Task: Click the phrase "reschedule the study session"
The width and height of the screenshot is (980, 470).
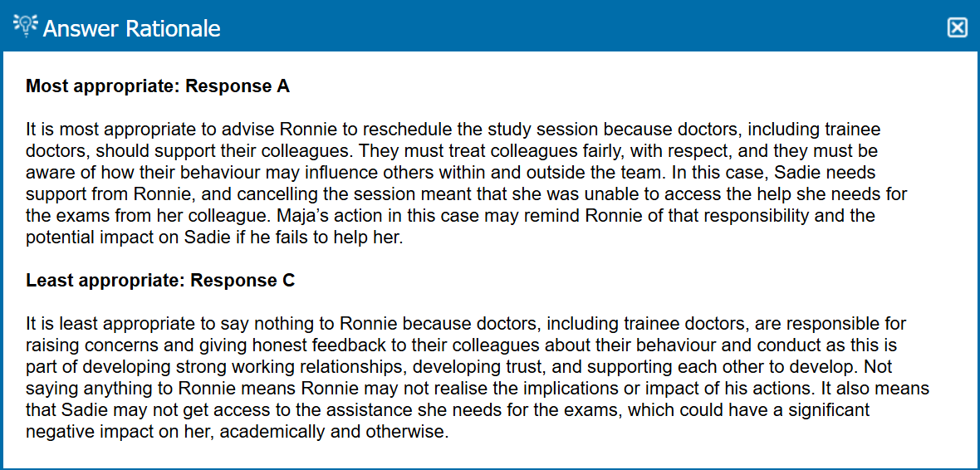Action: click(x=435, y=130)
